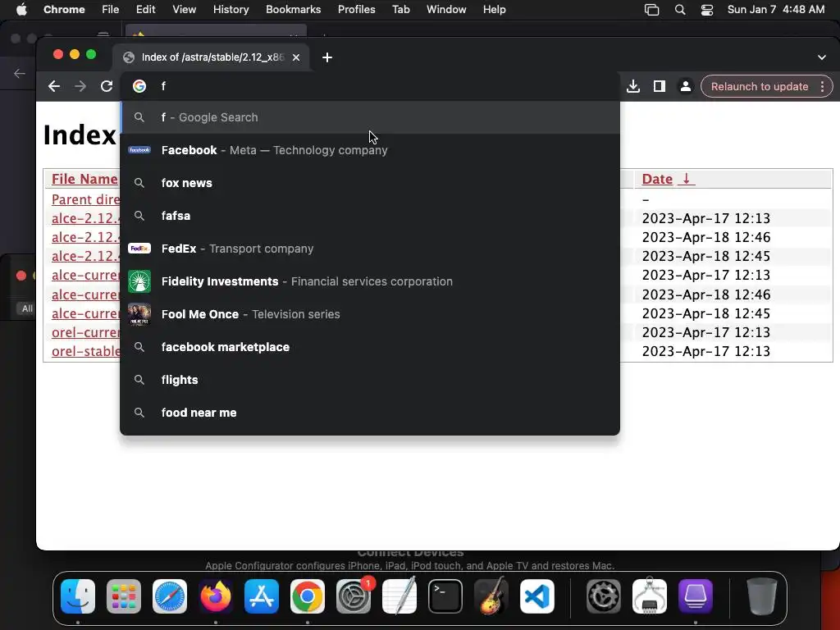Open Google Chrome from the Dock
Viewport: 840px width, 630px height.
pos(308,596)
